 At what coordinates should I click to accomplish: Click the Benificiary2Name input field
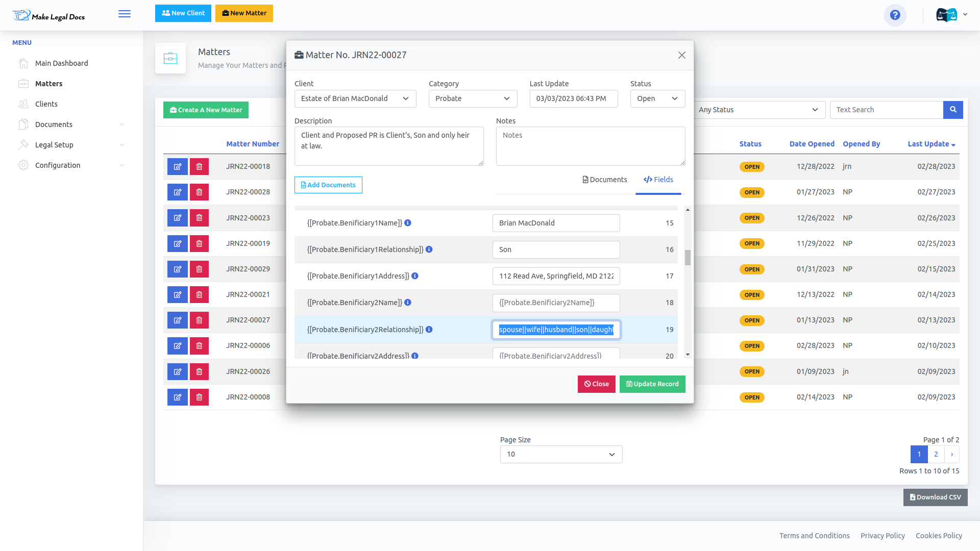556,303
